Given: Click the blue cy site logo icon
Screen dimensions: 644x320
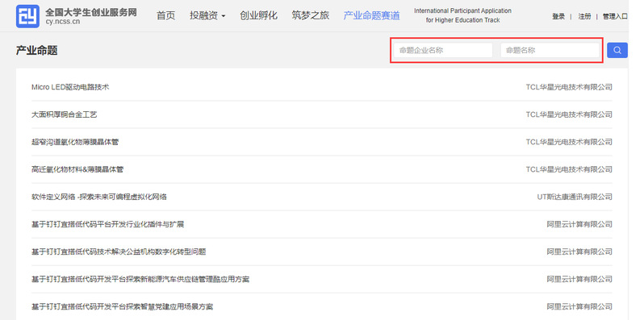Looking at the screenshot, I should (x=27, y=16).
